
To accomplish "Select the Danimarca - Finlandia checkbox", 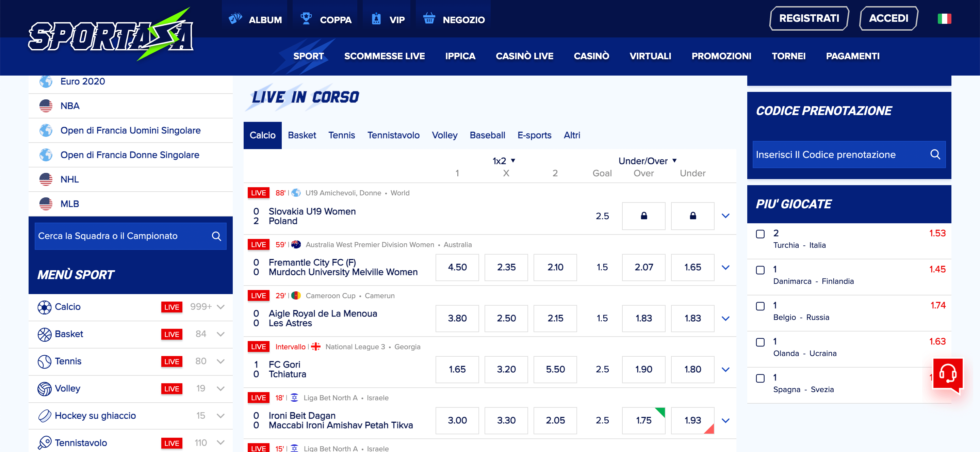I will tap(760, 271).
